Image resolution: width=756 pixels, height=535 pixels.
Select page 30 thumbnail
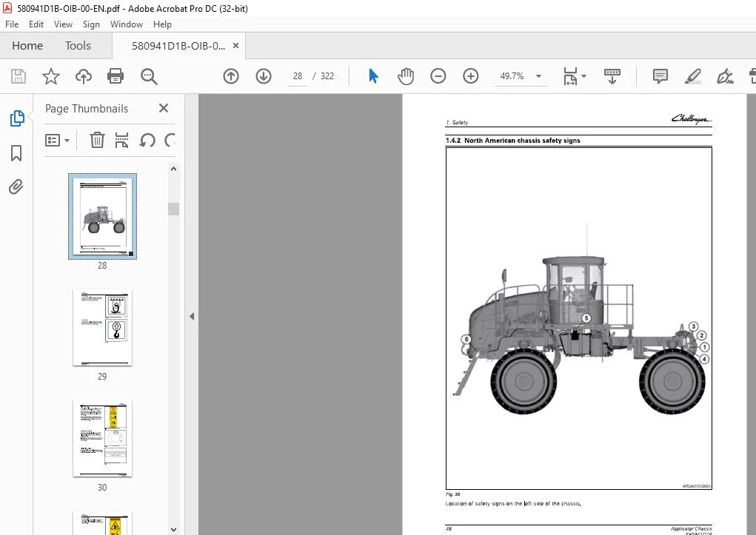pos(102,439)
